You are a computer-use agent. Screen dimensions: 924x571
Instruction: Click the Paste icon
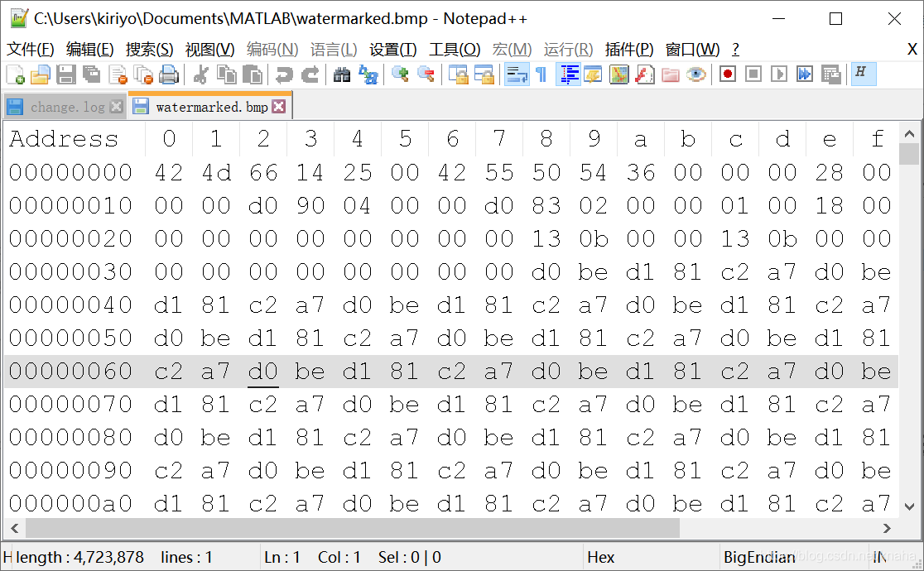pos(253,74)
